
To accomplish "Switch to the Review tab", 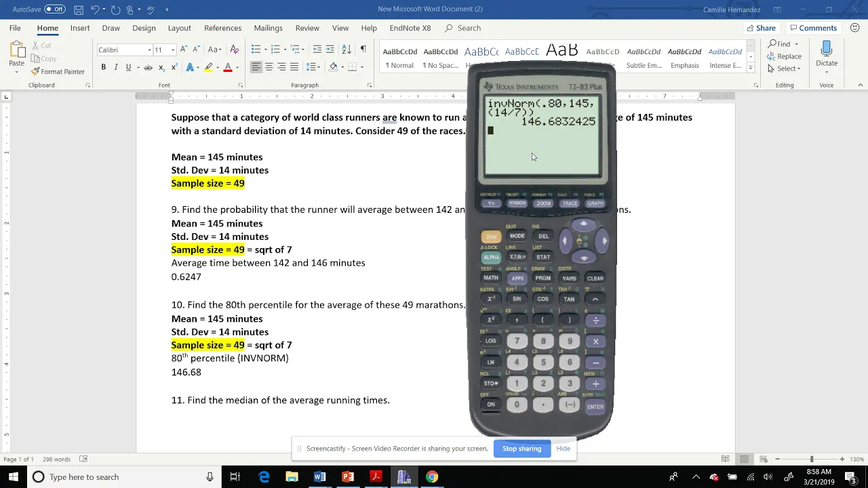I will click(x=307, y=28).
